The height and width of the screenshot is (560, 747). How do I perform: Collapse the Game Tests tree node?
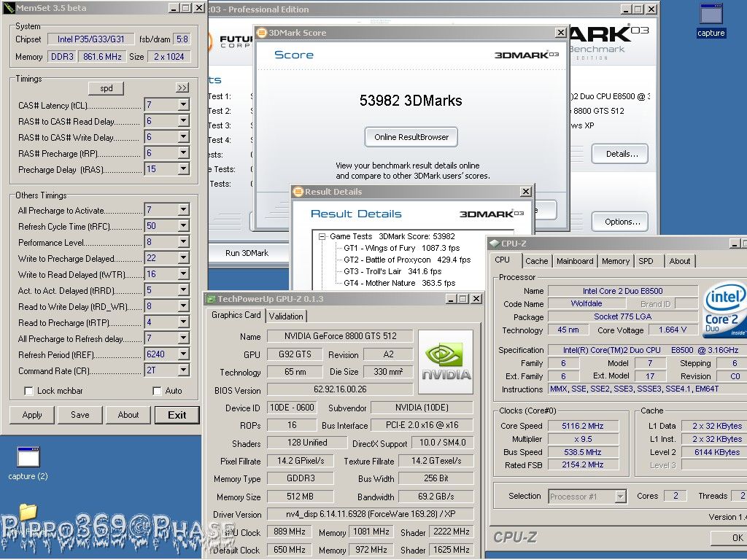[322, 236]
